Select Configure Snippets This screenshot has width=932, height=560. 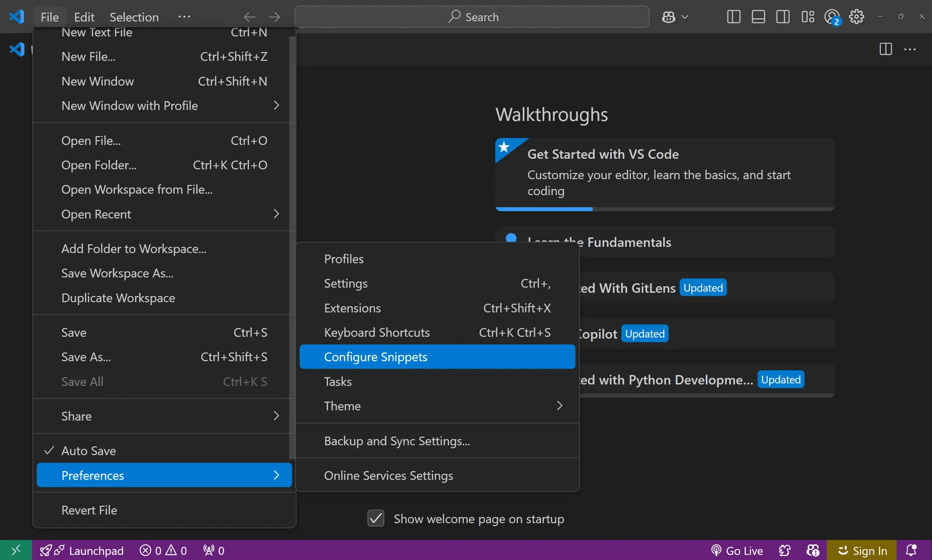point(437,357)
